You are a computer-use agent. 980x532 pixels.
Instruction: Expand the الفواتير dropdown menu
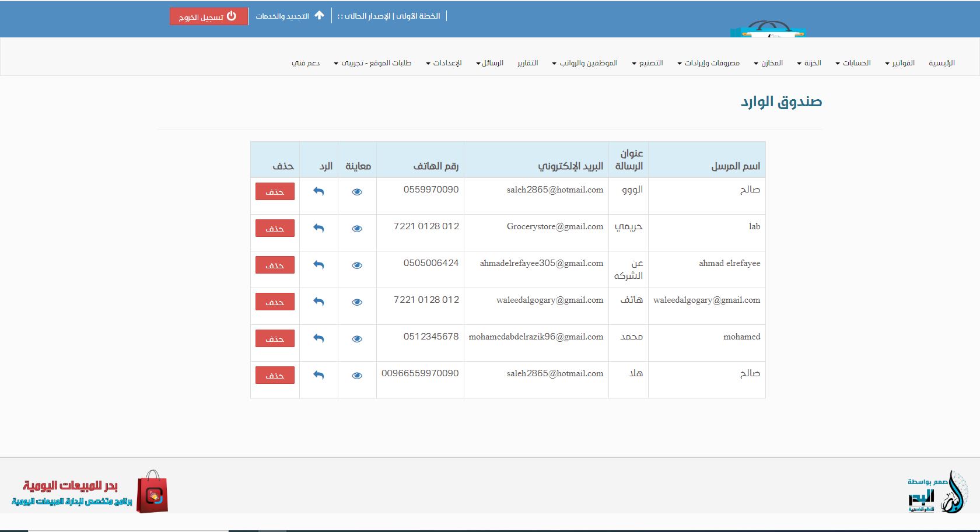[900, 63]
